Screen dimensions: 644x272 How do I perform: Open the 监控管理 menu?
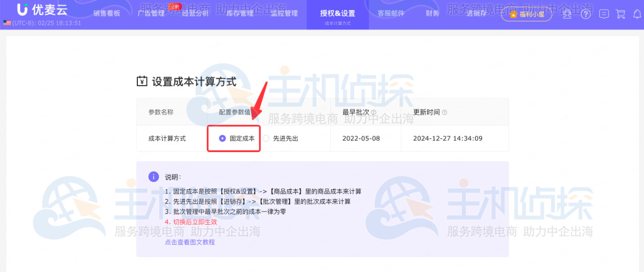pos(284,14)
